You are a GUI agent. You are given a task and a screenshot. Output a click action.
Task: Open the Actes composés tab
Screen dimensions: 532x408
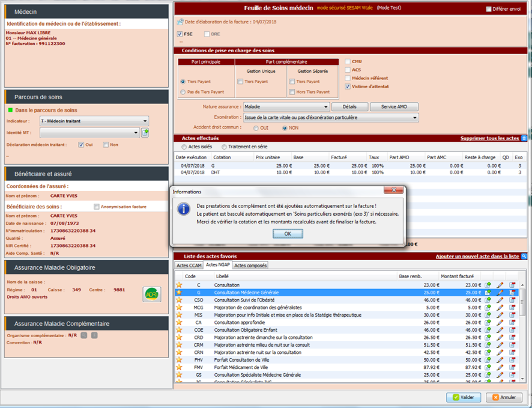250,265
